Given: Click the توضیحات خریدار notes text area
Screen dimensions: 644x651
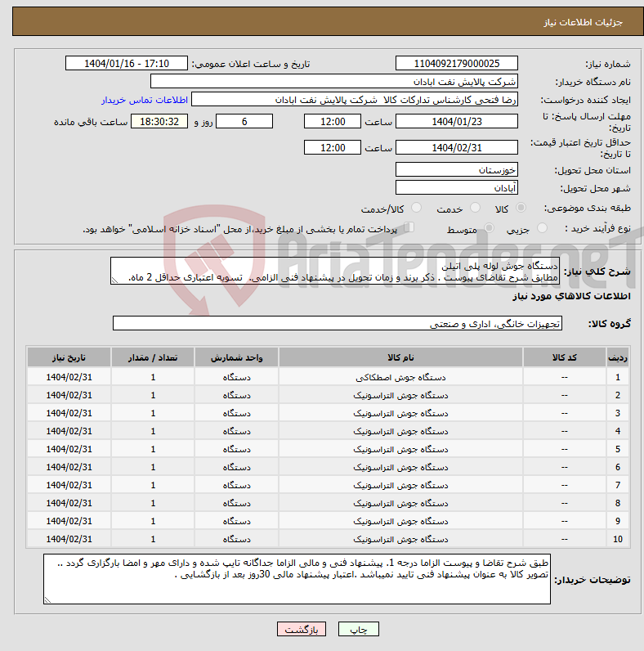Looking at the screenshot, I should coord(297,579).
